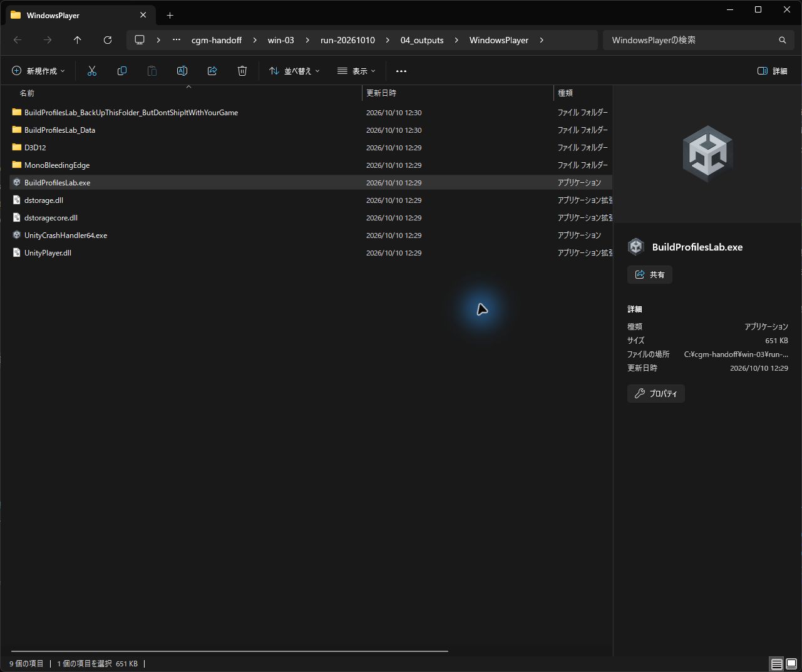The image size is (802, 672).
Task: Expand hidden path with ellipsis breadcrumb
Action: tap(177, 40)
